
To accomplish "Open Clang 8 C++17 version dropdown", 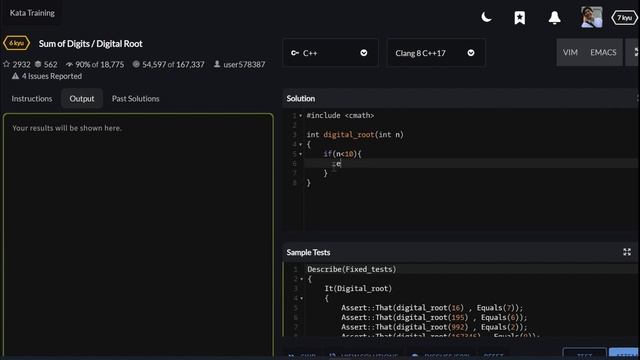I will [436, 53].
